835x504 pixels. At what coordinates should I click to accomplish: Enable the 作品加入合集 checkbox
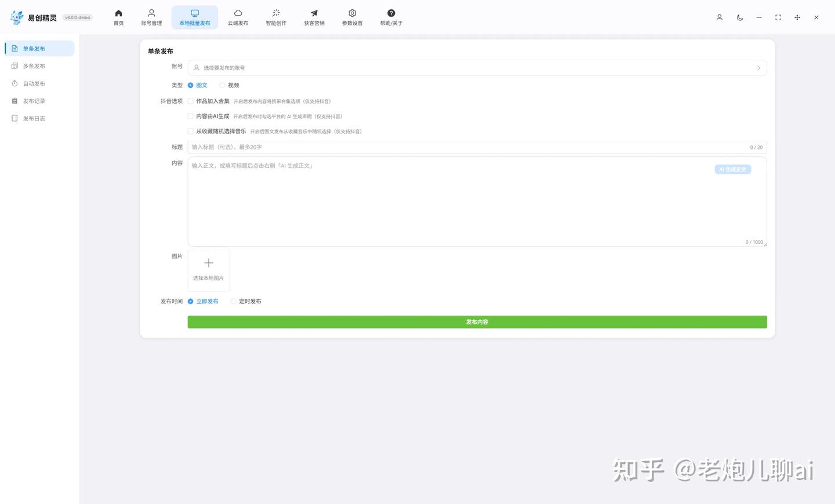point(190,101)
